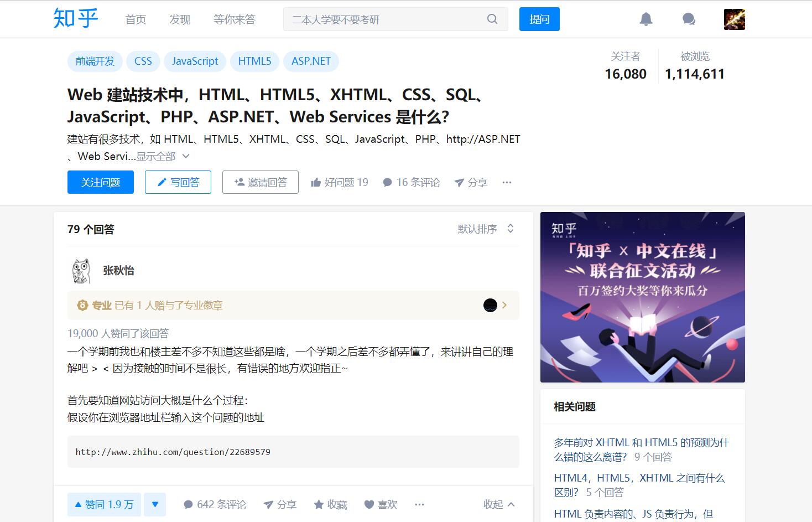Click the search magnifier icon
The height and width of the screenshot is (522, 812).
click(x=492, y=19)
